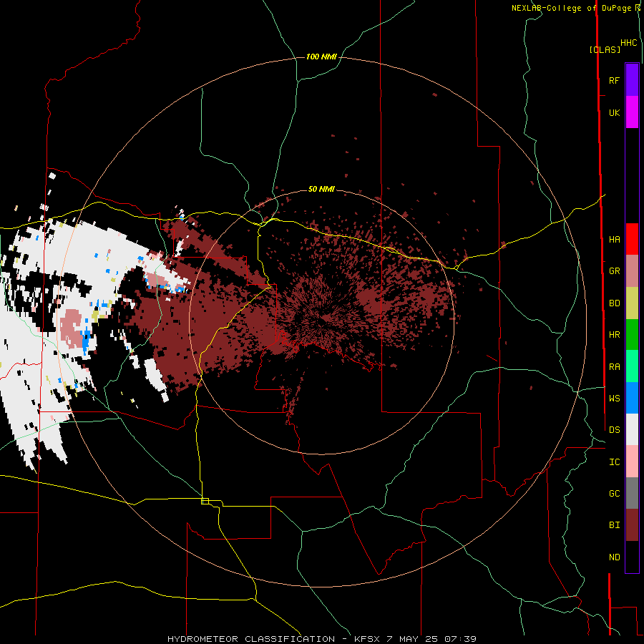Click the GR legend label
Image resolution: width=644 pixels, height=644 pixels.
[x=614, y=270]
